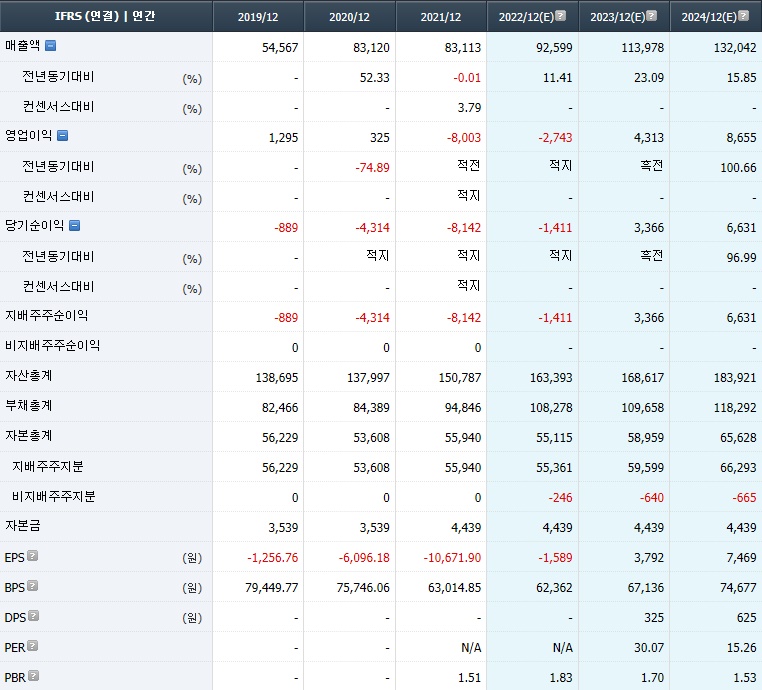Viewport: 762px width, 690px height.
Task: Click the IFRS (연결) | 연간 header
Action: click(x=105, y=16)
